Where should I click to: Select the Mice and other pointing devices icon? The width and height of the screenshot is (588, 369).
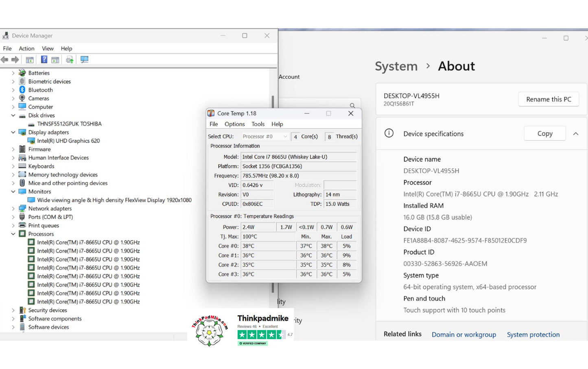pyautogui.click(x=22, y=183)
